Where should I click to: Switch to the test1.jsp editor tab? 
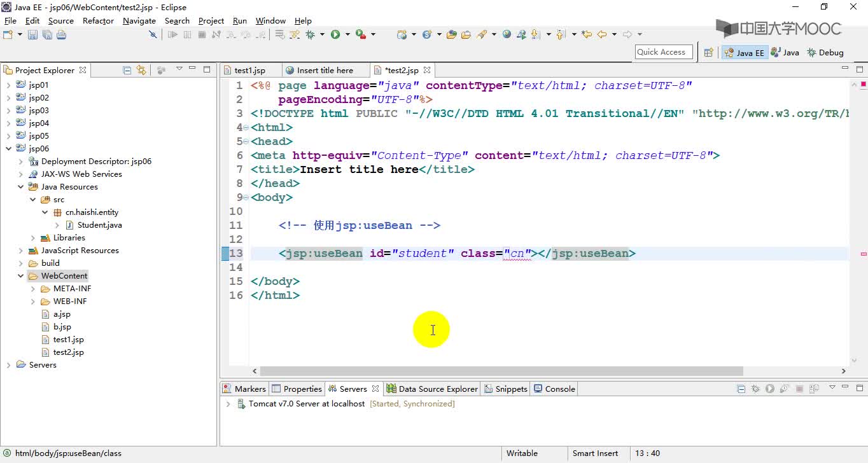(249, 71)
